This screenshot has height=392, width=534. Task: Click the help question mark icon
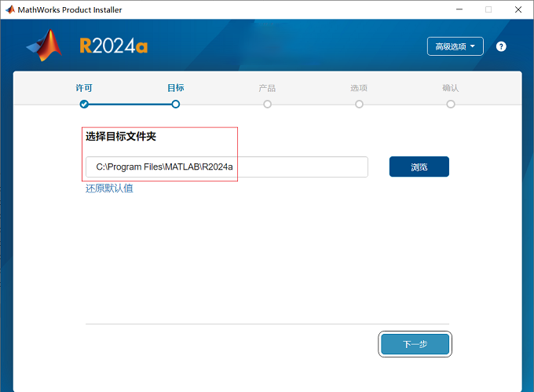tap(501, 46)
